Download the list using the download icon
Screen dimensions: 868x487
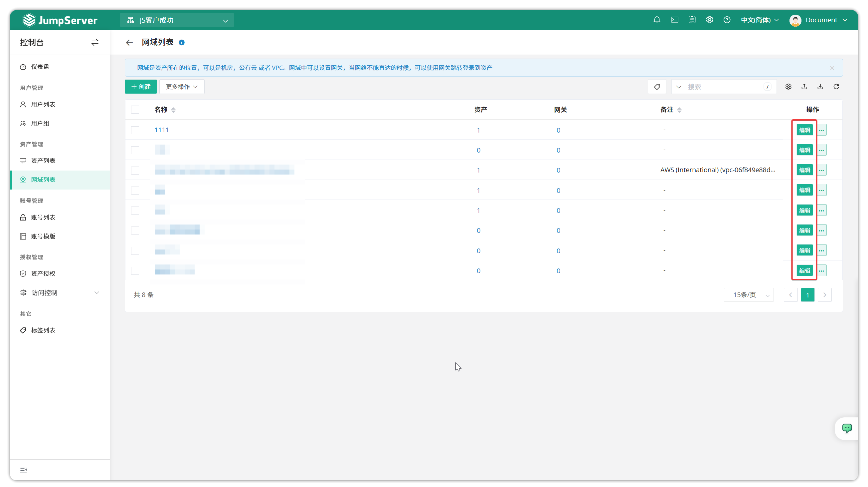coord(820,86)
